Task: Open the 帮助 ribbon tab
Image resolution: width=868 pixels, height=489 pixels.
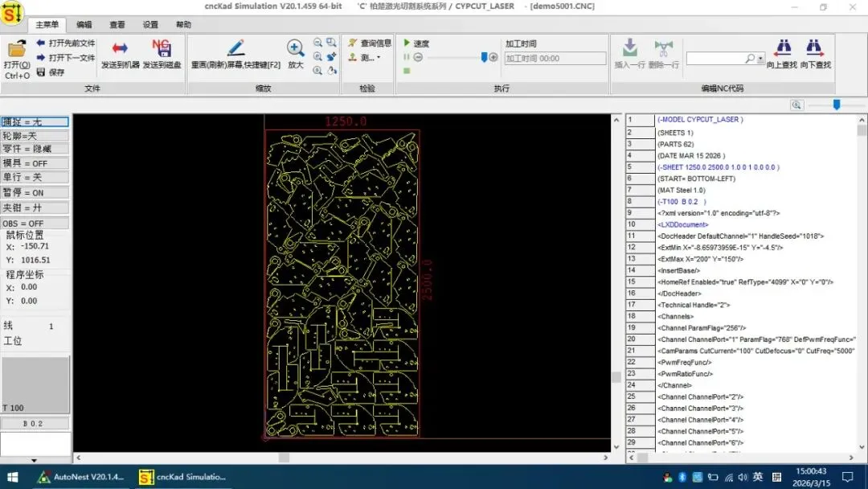Action: pos(184,24)
